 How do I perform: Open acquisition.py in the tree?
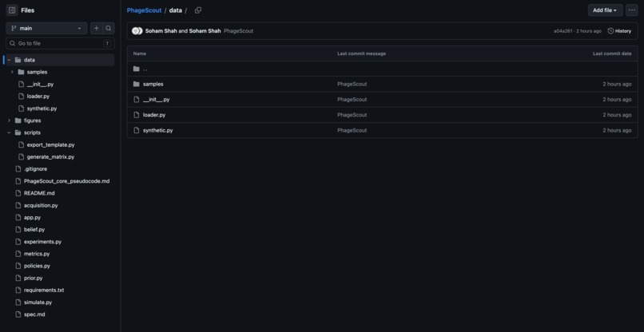41,205
